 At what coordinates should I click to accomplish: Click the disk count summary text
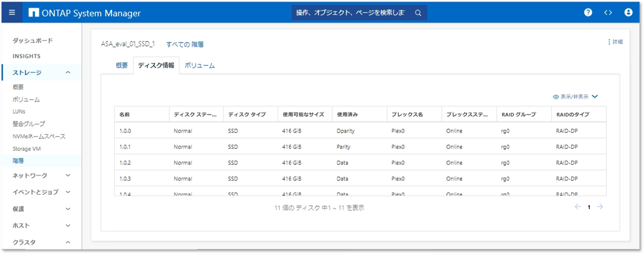[320, 208]
